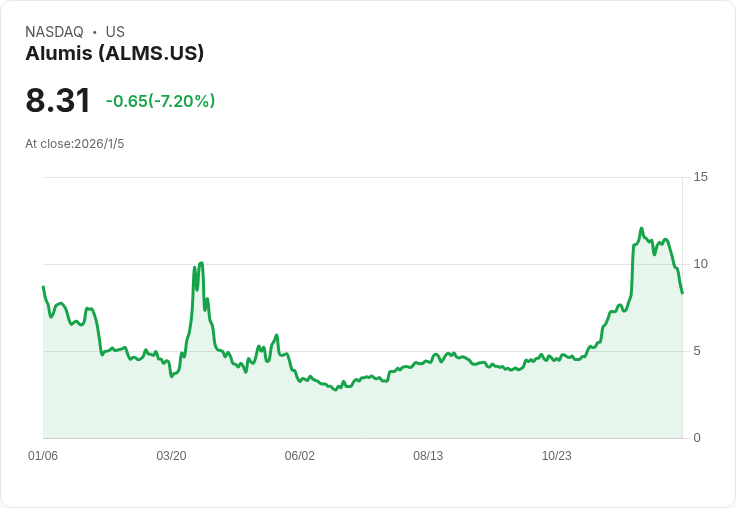The image size is (736, 508).
Task: Select the 01/06 date on x-axis
Action: click(x=43, y=456)
